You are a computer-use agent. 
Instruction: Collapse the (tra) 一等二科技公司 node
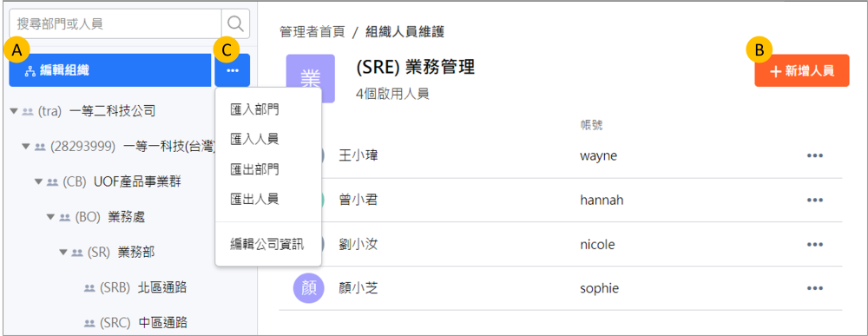14,111
